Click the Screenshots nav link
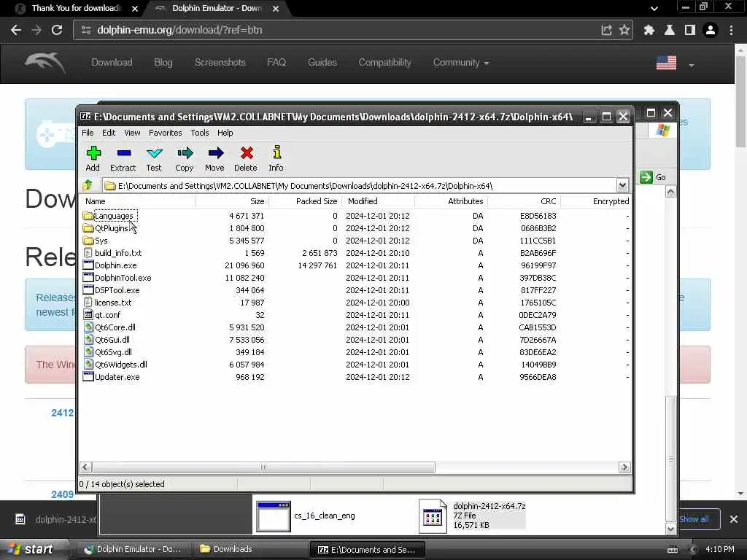The height and width of the screenshot is (560, 747). pyautogui.click(x=220, y=63)
